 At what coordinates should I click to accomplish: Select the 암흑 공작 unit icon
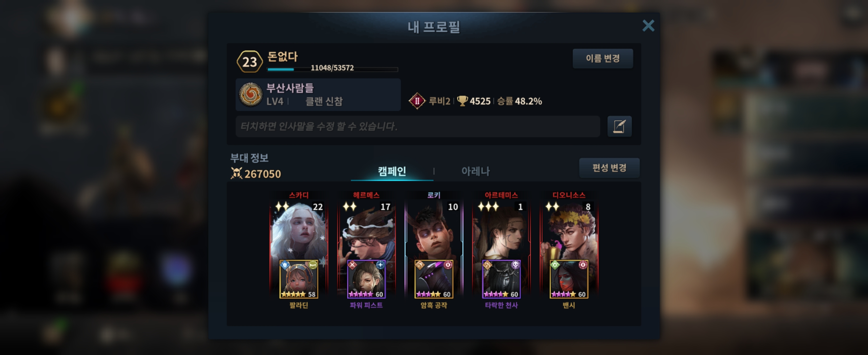(434, 279)
